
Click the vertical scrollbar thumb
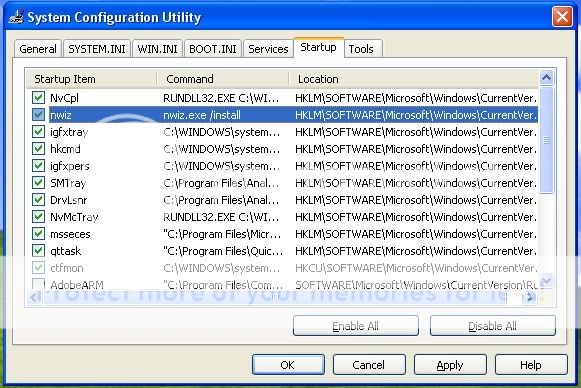pos(547,140)
